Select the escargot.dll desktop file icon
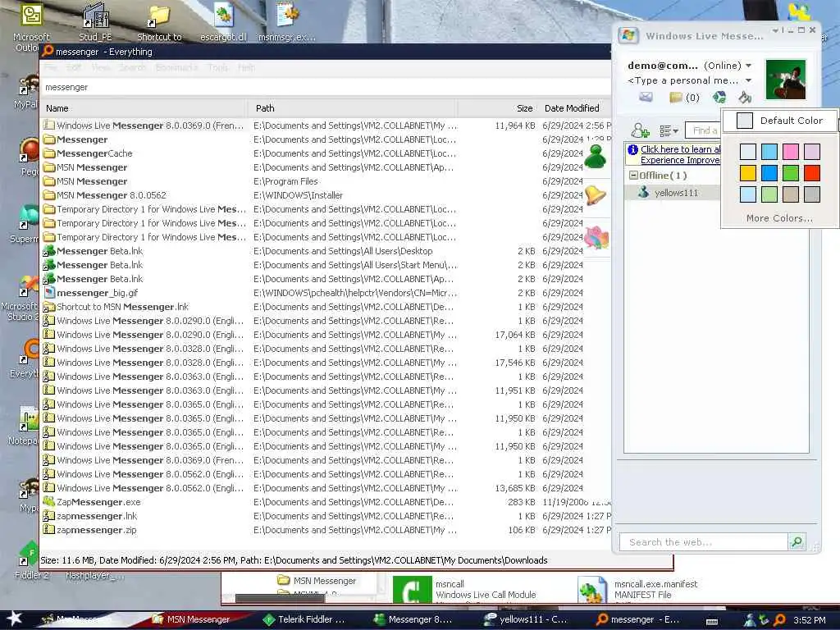 click(223, 16)
